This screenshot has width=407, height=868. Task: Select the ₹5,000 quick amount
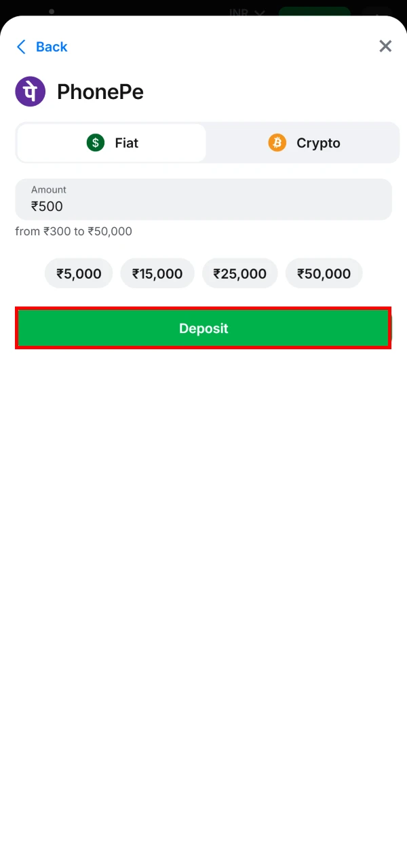(78, 273)
